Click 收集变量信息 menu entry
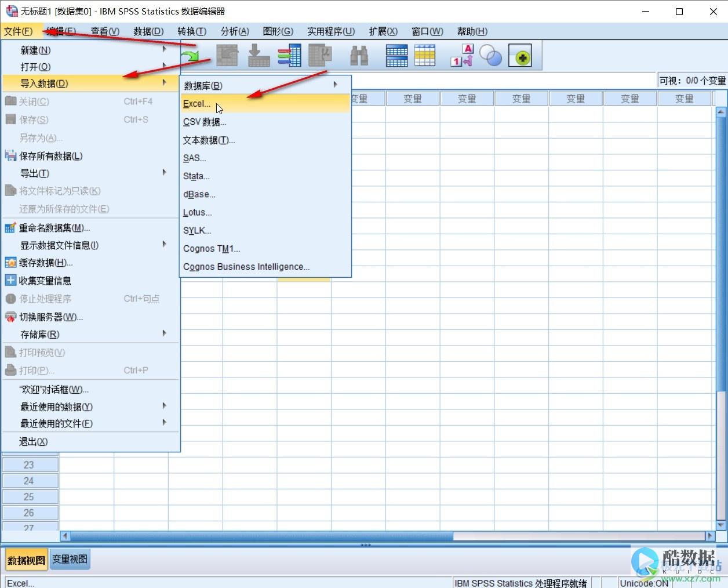The width and height of the screenshot is (728, 588). (x=90, y=281)
